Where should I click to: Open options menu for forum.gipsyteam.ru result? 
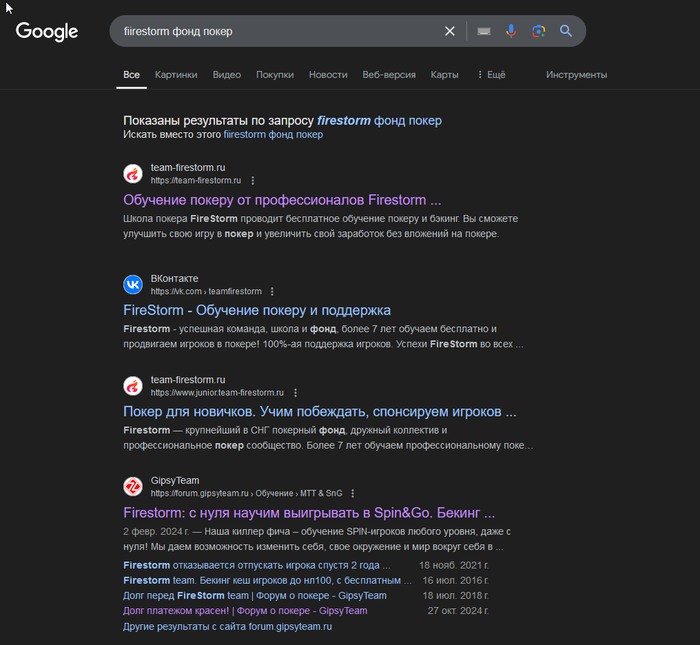(x=353, y=493)
